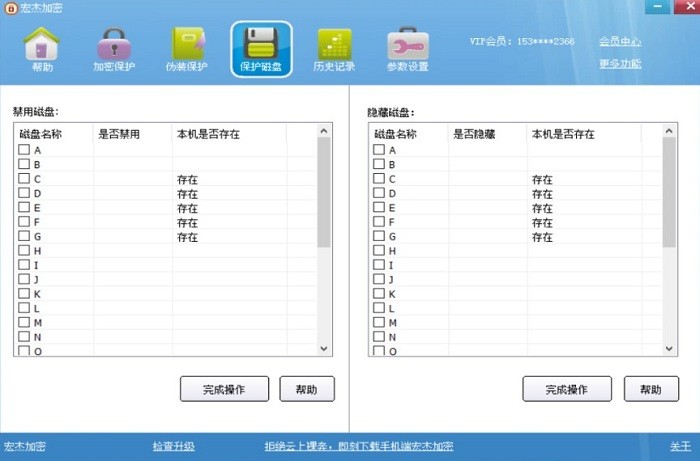Viewport: 700px width, 461px height.
Task: Check disk K in 禁用磁盘 list
Action: click(24, 294)
